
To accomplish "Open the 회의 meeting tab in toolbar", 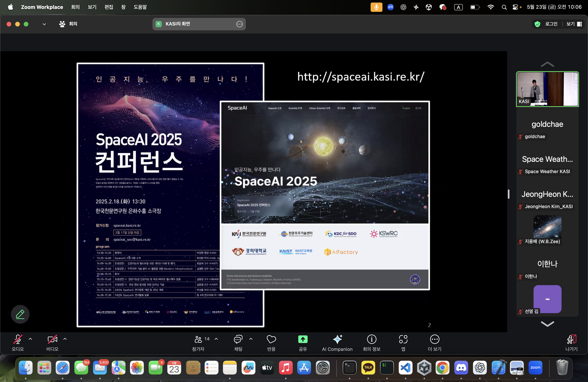I will click(68, 24).
